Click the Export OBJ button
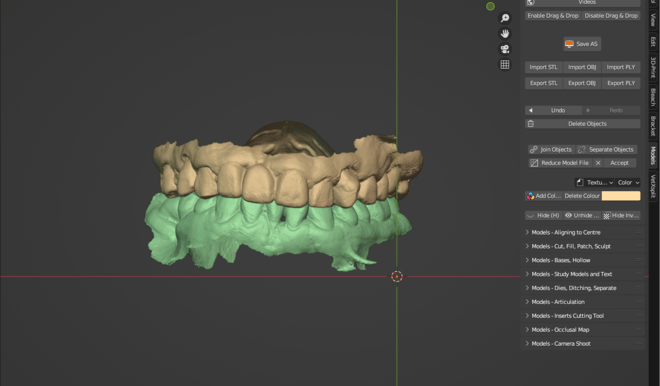The image size is (660, 386). coord(582,83)
